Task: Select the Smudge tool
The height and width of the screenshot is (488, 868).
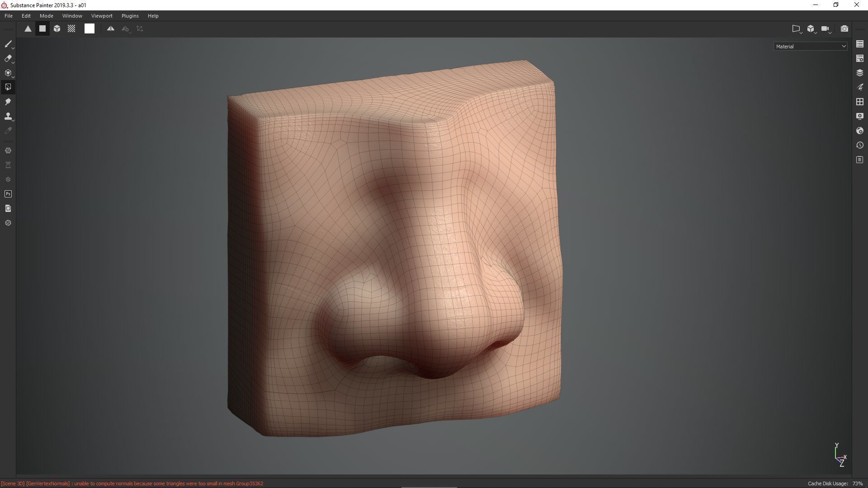Action: (x=8, y=102)
